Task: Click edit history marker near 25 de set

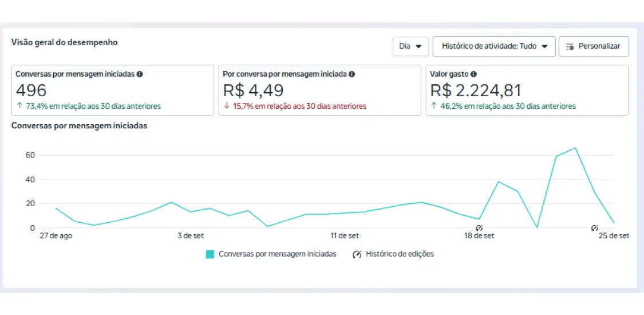Action: pos(595,228)
